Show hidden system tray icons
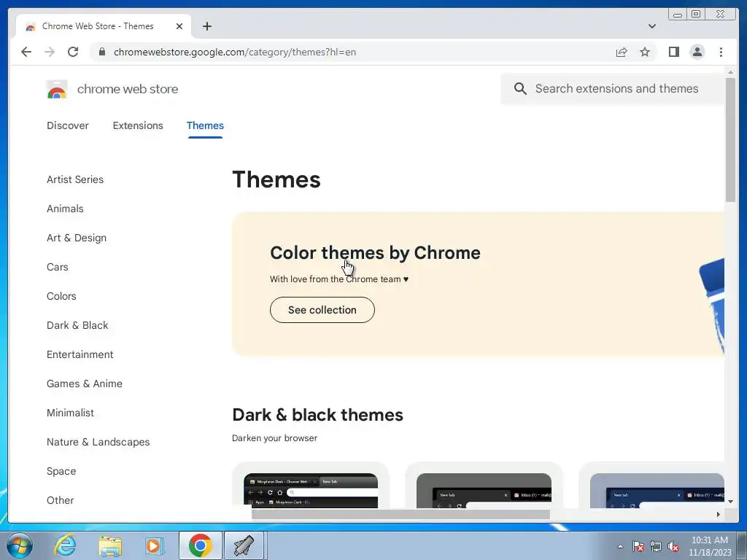747x560 pixels. 620,546
